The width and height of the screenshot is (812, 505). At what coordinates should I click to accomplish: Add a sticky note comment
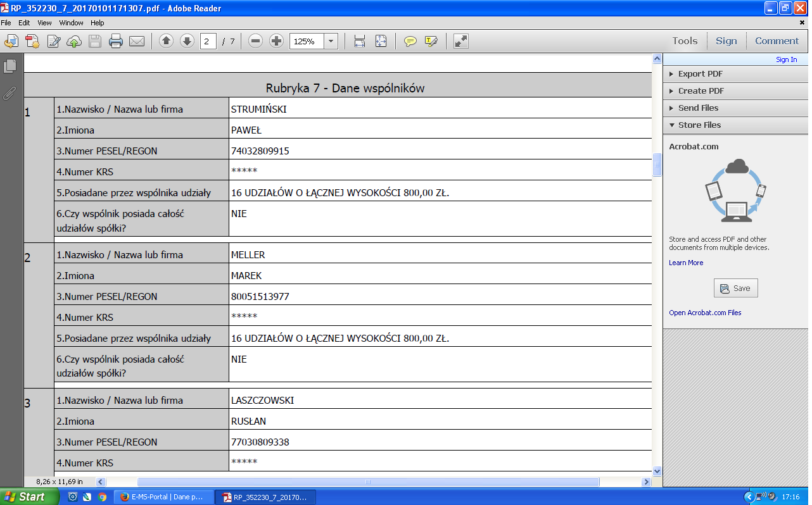[x=410, y=42]
